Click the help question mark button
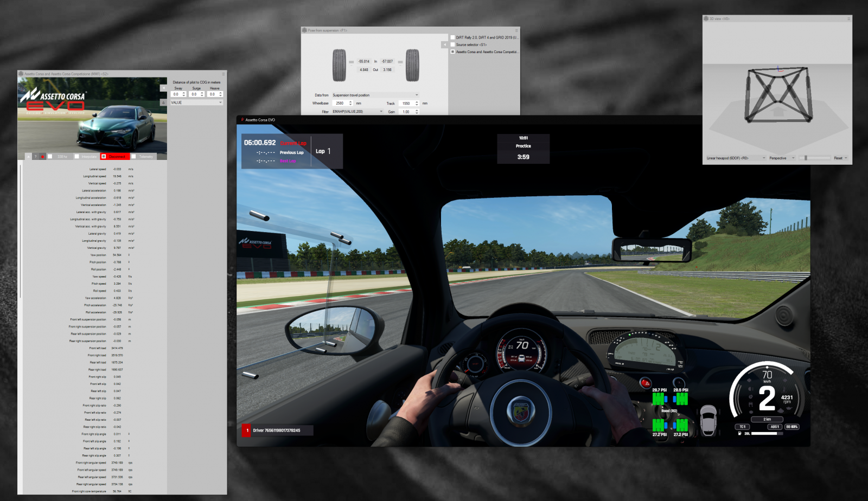 point(36,157)
